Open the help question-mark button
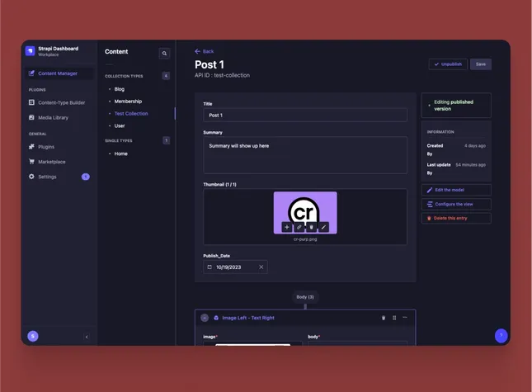Viewport: 532px width, 392px height. 501,336
